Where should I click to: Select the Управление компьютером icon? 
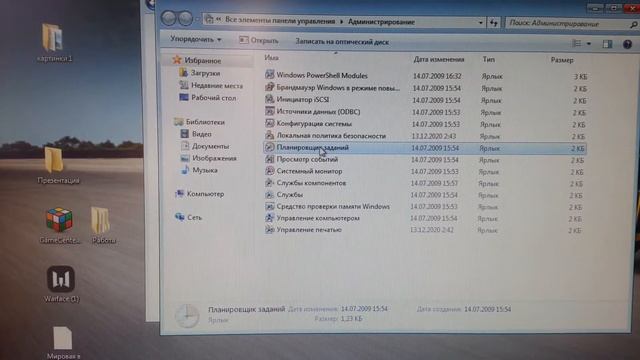269,218
